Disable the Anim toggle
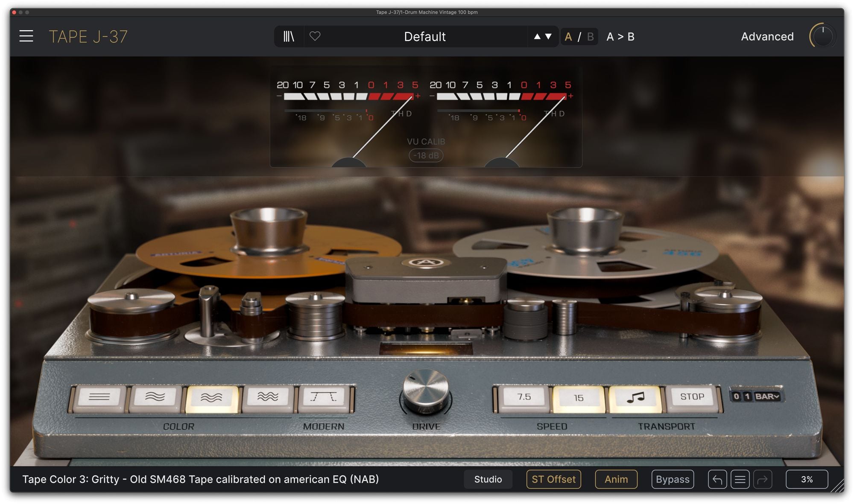The image size is (854, 504). click(616, 479)
